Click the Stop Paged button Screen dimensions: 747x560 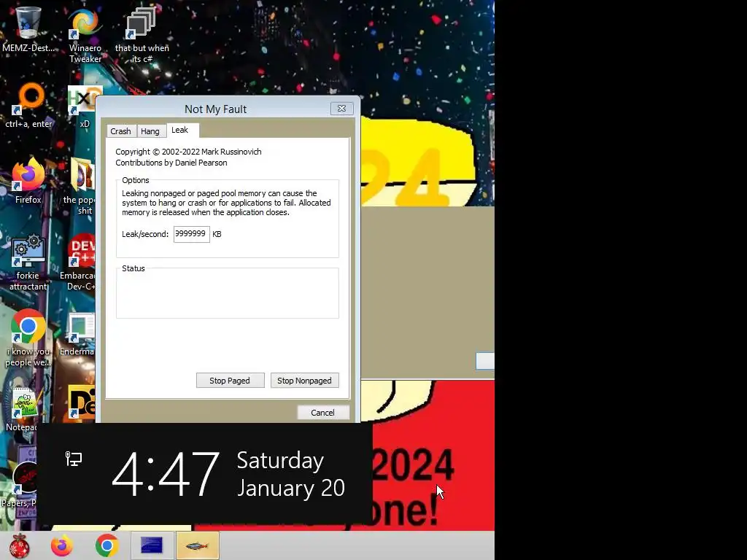click(x=230, y=381)
